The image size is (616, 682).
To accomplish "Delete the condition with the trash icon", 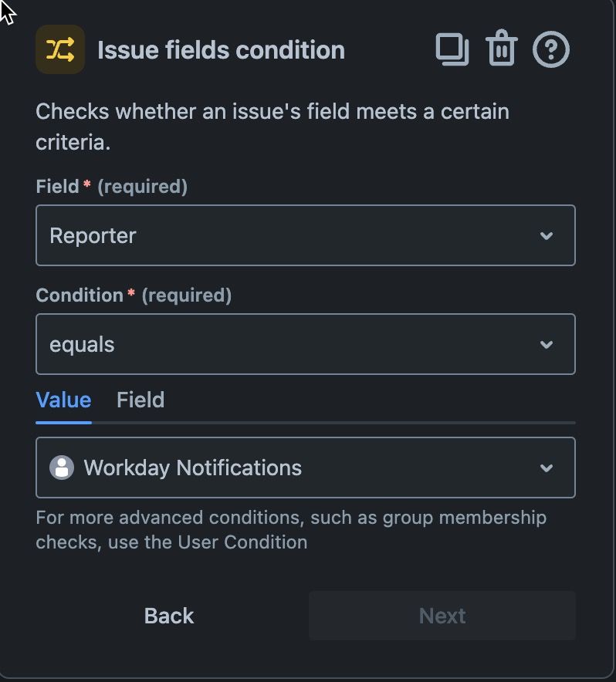I will (x=501, y=50).
